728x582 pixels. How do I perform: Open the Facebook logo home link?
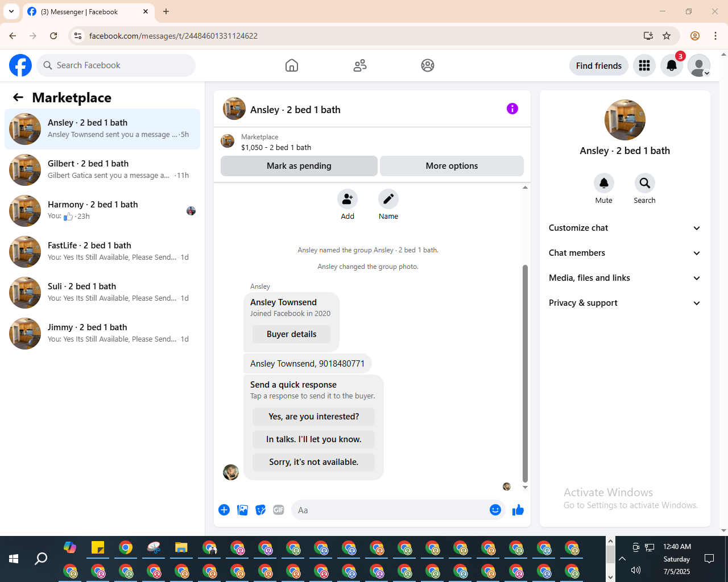[x=20, y=65]
